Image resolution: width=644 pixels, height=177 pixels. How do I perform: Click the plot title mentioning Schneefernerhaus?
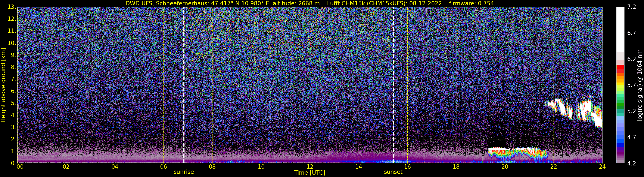click(309, 3)
